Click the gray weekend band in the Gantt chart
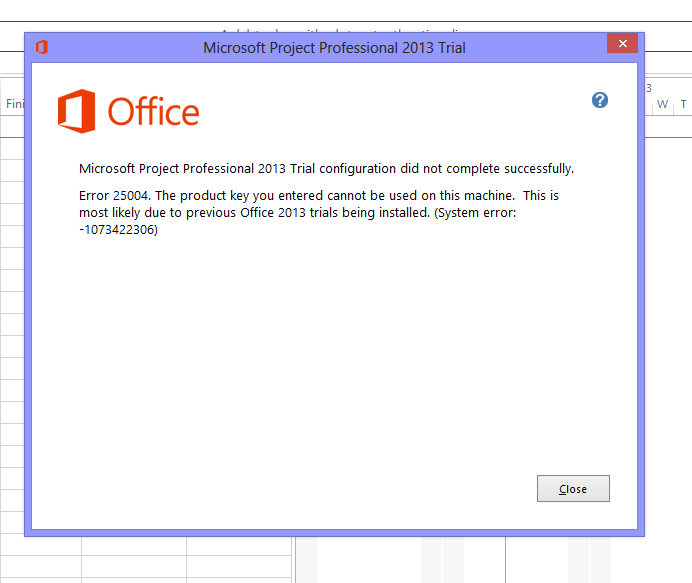The image size is (692, 583). click(442, 560)
